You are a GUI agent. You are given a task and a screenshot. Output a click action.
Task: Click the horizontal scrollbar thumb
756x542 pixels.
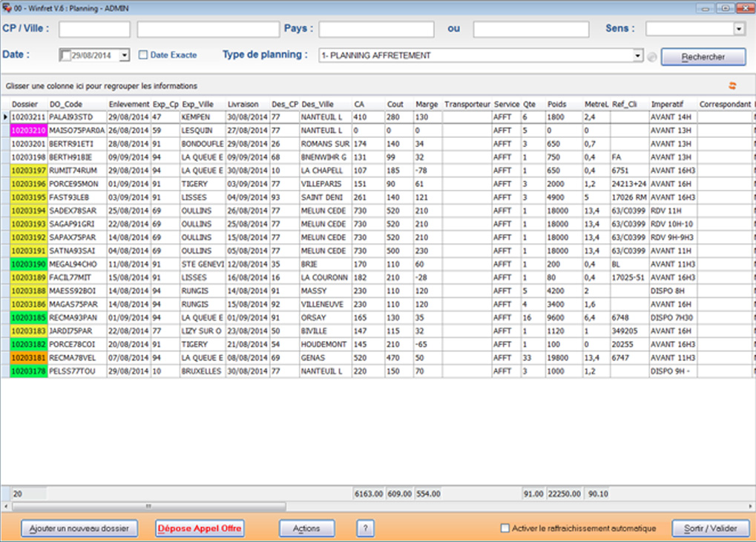click(x=149, y=506)
